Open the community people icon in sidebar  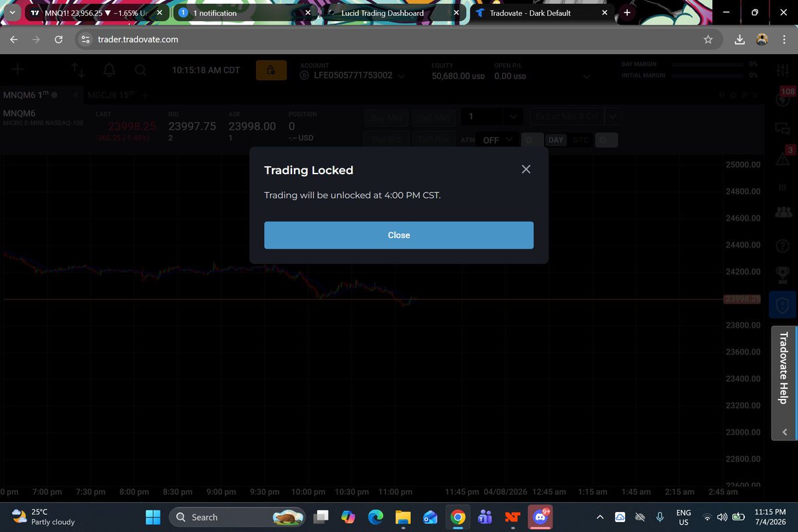pyautogui.click(x=783, y=213)
